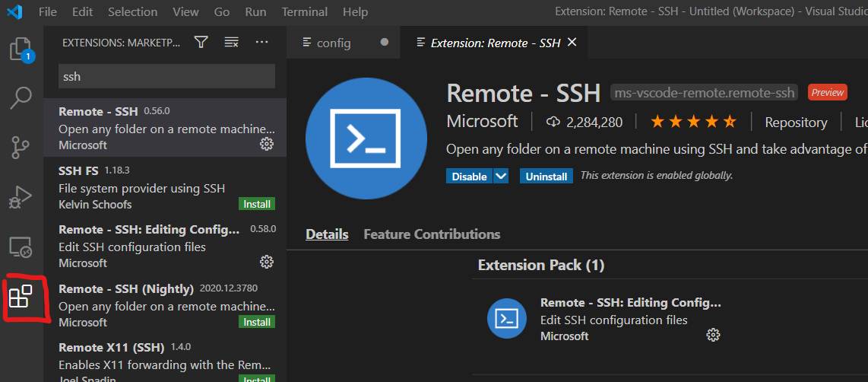Click the large Remote - SSH extension logo

(x=366, y=139)
